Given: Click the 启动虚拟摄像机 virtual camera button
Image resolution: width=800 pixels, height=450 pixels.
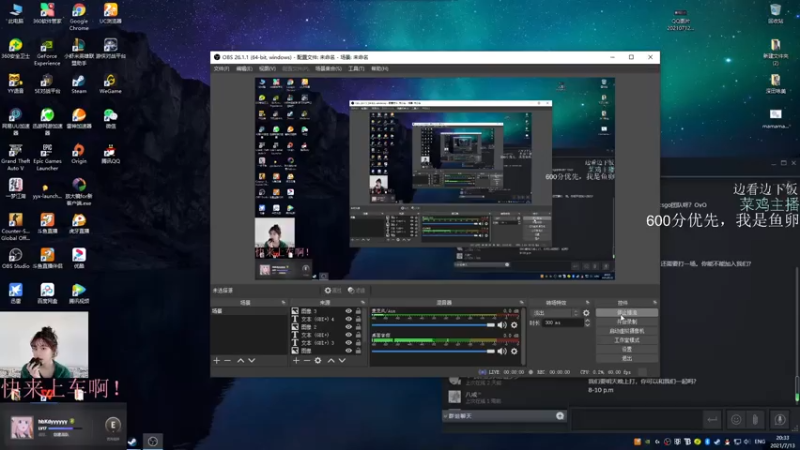Looking at the screenshot, I should pyautogui.click(x=627, y=331).
